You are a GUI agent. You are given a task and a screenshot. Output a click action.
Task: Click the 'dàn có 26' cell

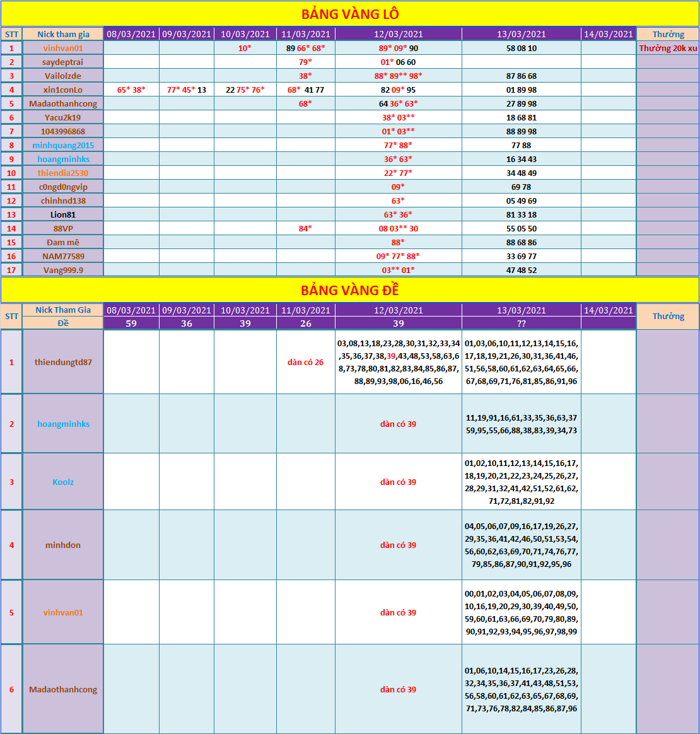[x=306, y=362]
